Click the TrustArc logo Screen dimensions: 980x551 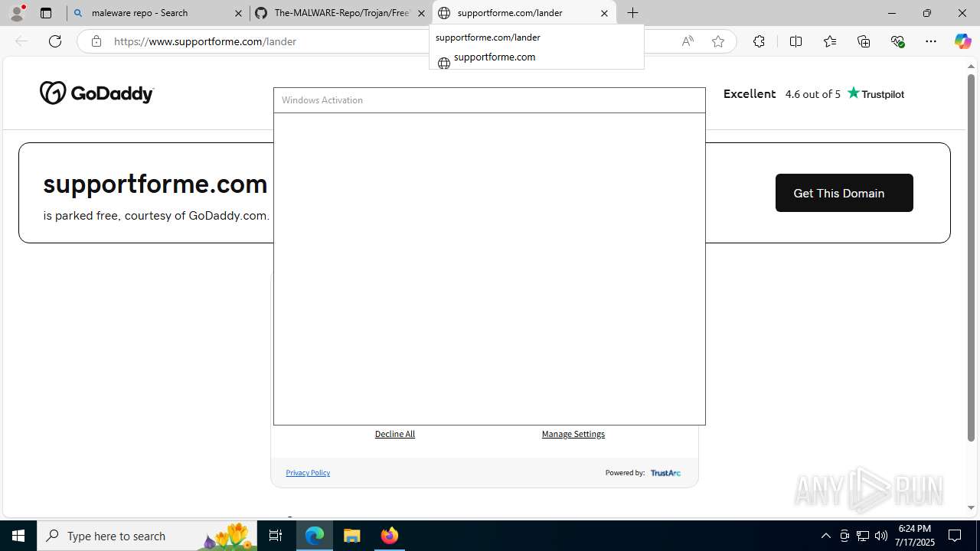[x=665, y=473]
